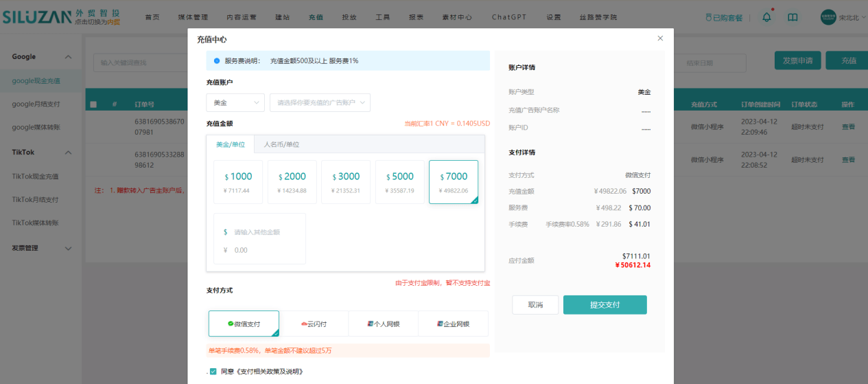Open the ad account selection dropdown
The width and height of the screenshot is (868, 384).
[320, 102]
